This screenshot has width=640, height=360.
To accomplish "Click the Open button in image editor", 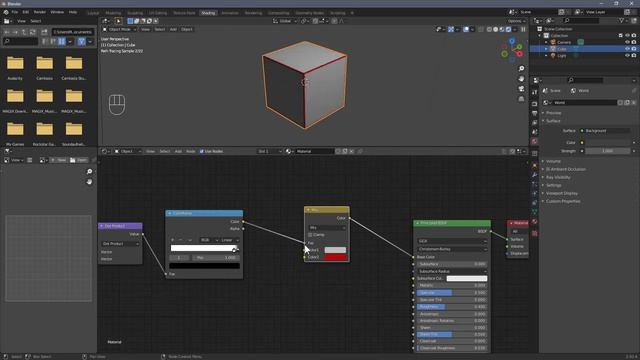I will tap(79, 160).
